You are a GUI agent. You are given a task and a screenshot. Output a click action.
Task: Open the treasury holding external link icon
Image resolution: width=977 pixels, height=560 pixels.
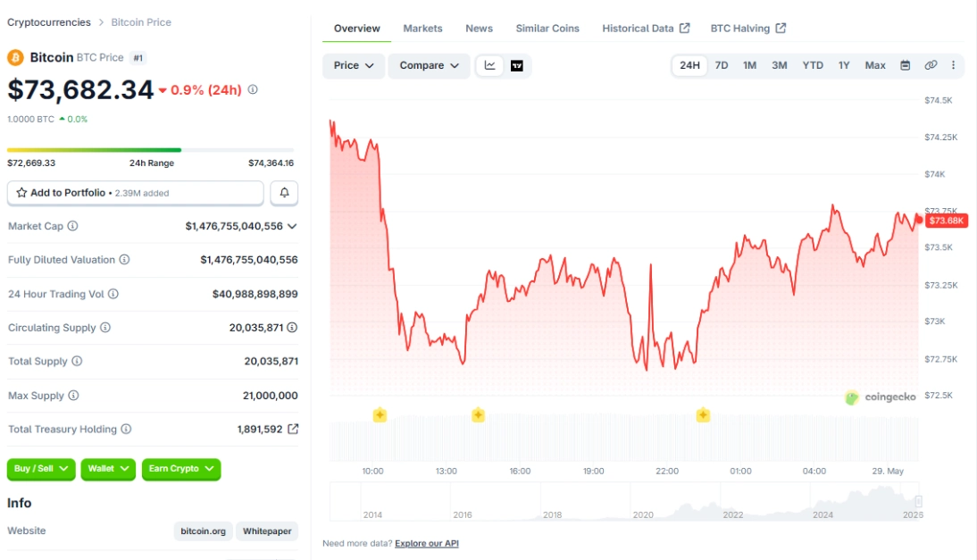[x=293, y=429]
